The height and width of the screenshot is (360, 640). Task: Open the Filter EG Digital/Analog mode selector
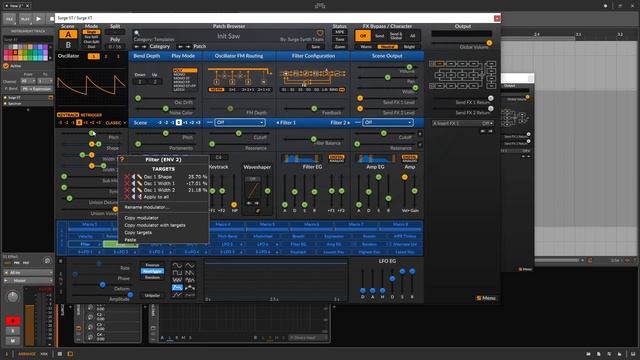coord(336,158)
